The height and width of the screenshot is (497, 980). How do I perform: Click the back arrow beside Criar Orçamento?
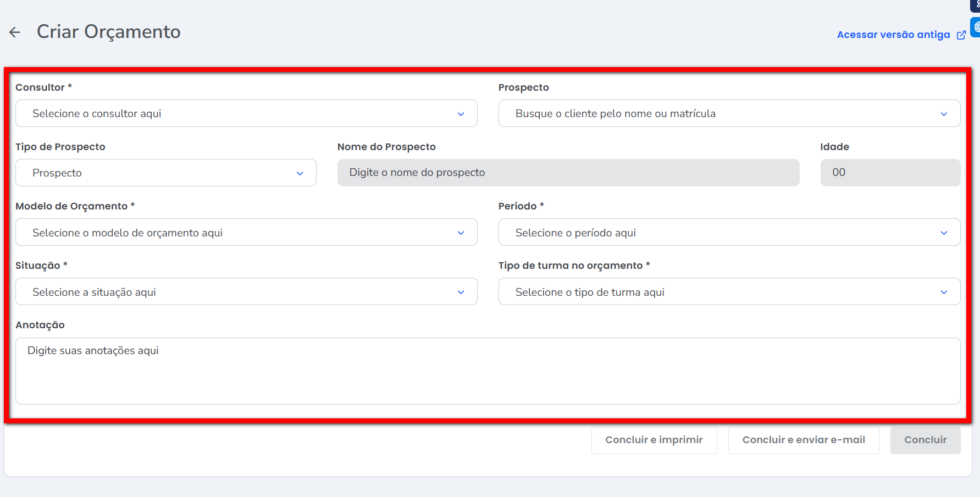click(15, 32)
